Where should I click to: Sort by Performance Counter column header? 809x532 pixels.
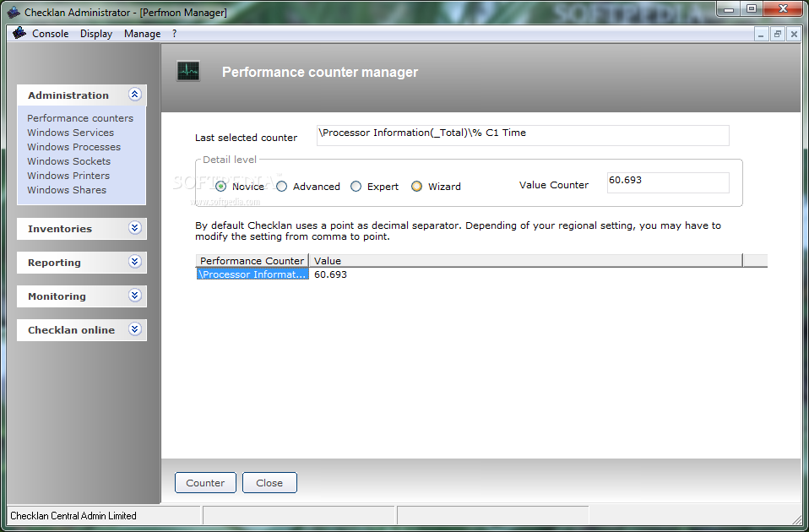click(252, 261)
